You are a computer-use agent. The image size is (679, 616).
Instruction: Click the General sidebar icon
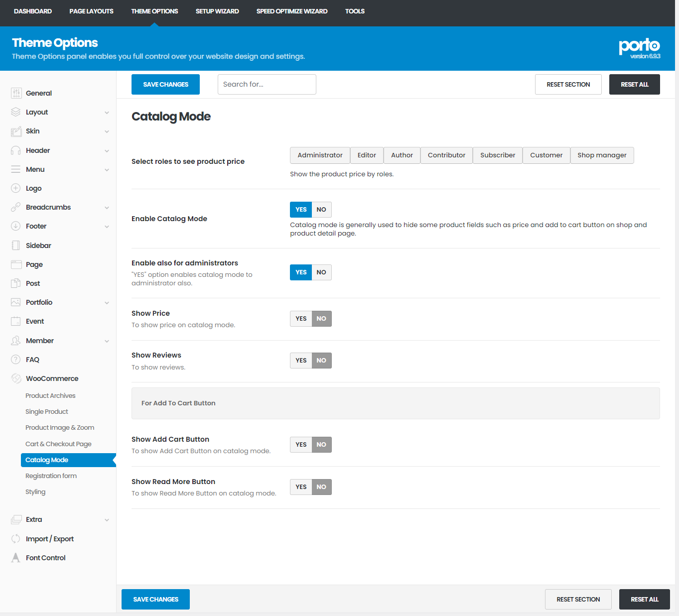(16, 93)
